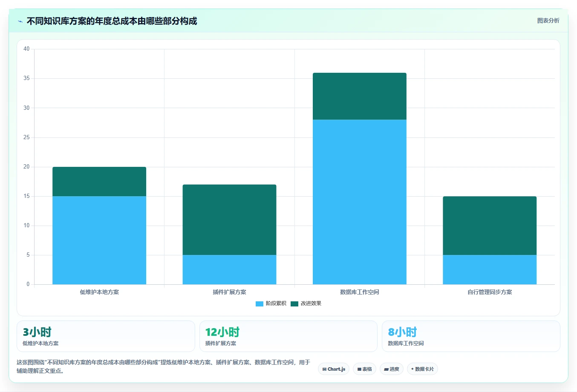This screenshot has height=392, width=577.
Task: Click the light blue 阶段累积 legend swatch
Action: 260,303
